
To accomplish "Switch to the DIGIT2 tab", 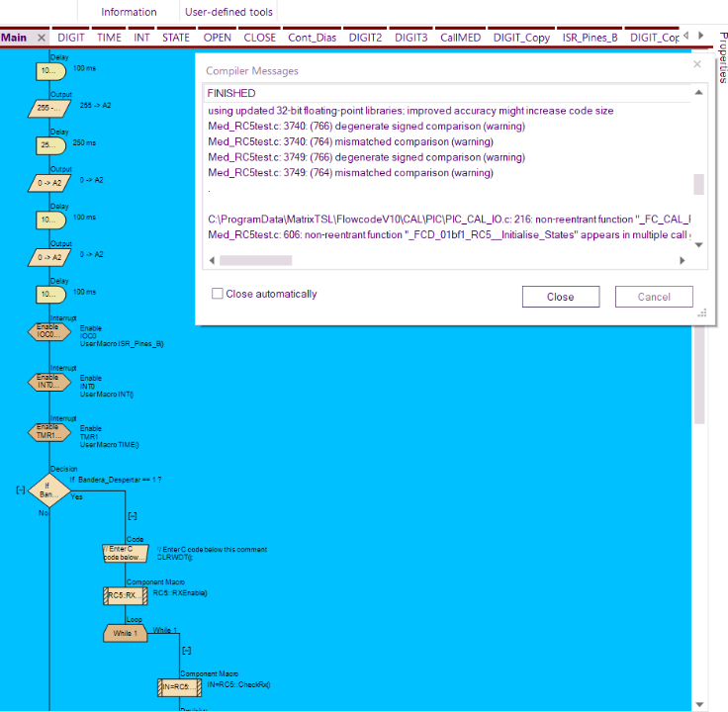I will click(x=365, y=38).
